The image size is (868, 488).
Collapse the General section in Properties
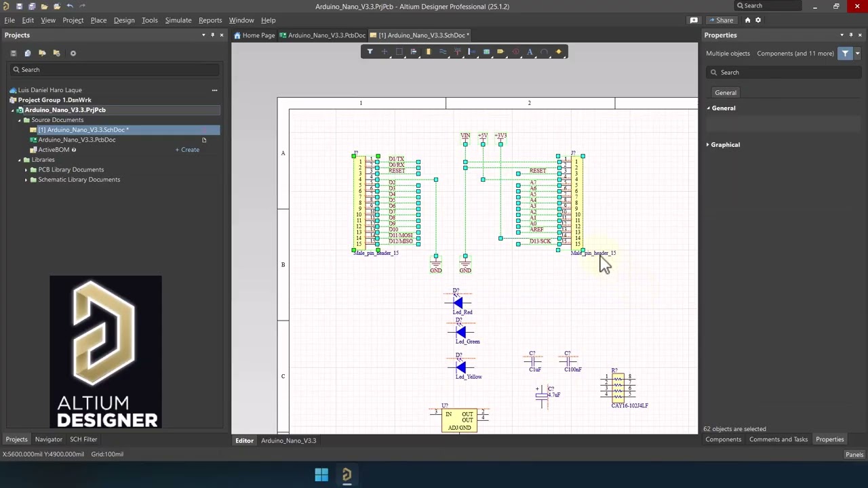pos(709,108)
